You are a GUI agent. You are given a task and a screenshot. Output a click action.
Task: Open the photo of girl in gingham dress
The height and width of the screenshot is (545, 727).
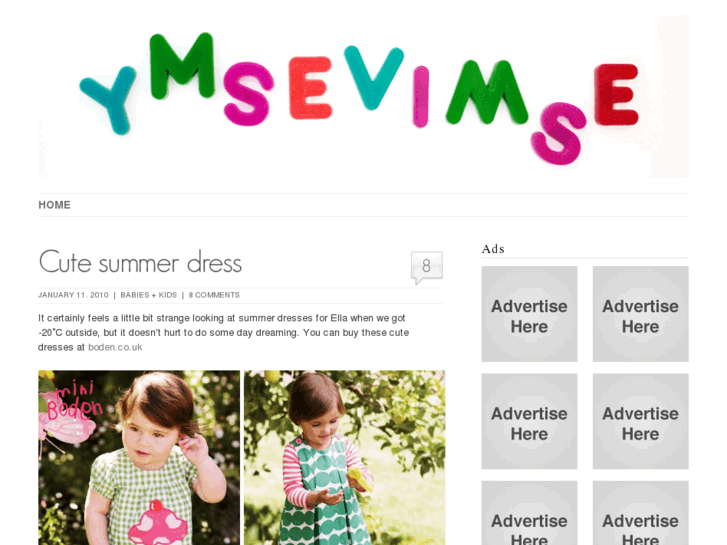pyautogui.click(x=139, y=458)
